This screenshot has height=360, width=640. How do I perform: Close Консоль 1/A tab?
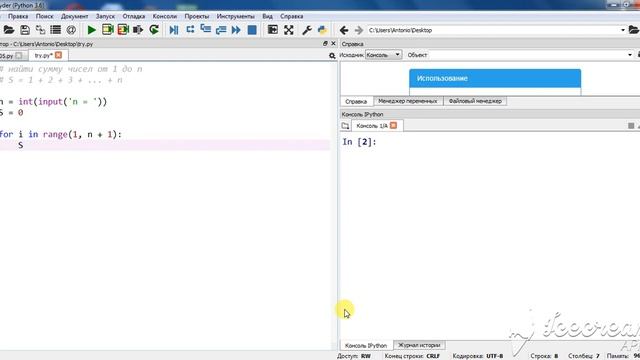pos(393,125)
